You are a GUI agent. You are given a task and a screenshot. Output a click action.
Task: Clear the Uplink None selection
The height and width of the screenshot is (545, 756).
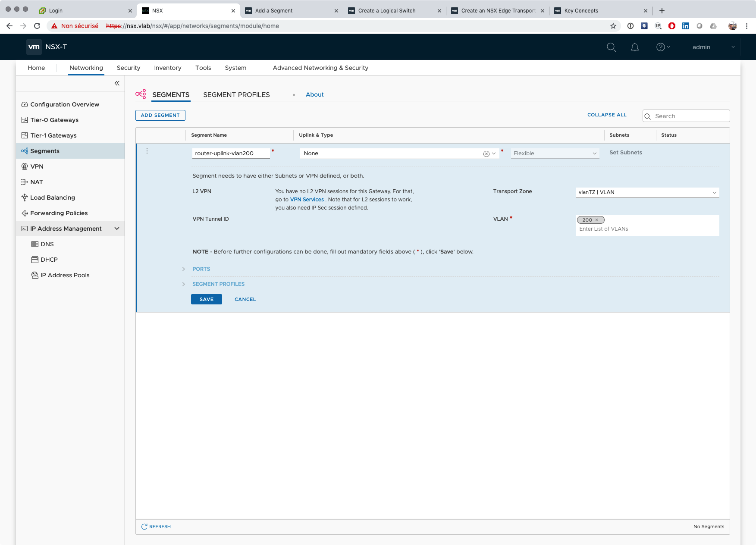tap(486, 154)
